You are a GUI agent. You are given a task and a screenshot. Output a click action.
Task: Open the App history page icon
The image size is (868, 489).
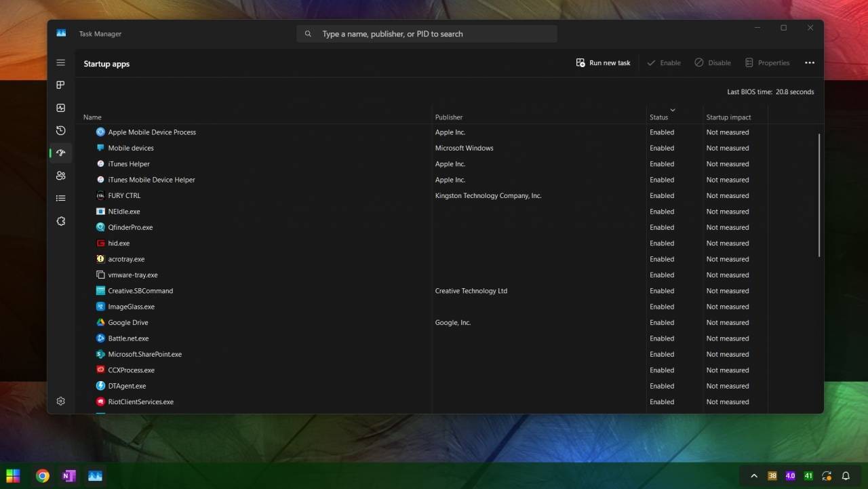pyautogui.click(x=60, y=130)
